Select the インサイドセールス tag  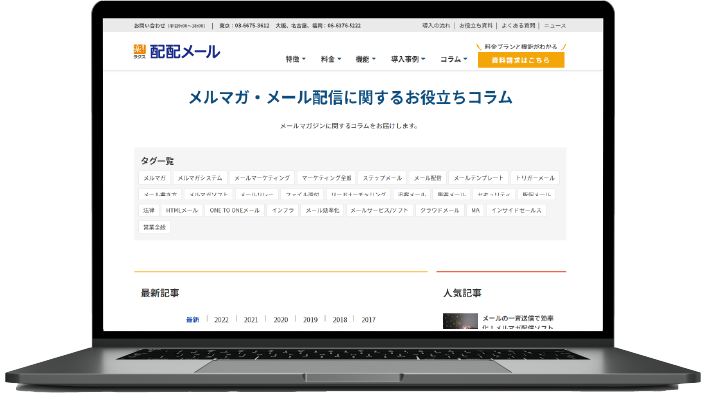[x=516, y=210]
